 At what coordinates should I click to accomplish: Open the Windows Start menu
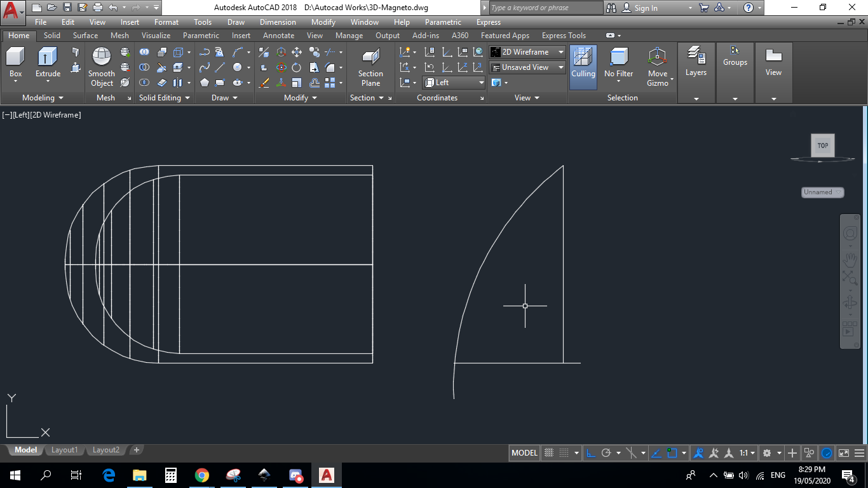click(15, 475)
